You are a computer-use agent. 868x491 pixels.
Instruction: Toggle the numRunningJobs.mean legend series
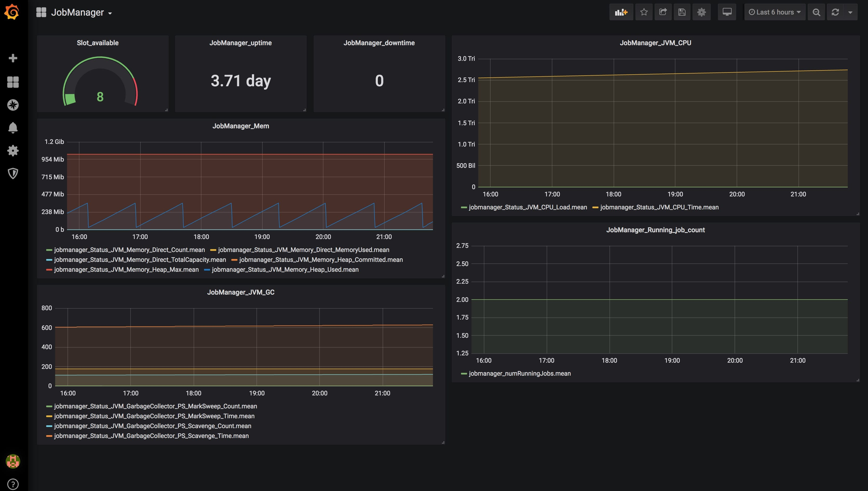tap(520, 374)
